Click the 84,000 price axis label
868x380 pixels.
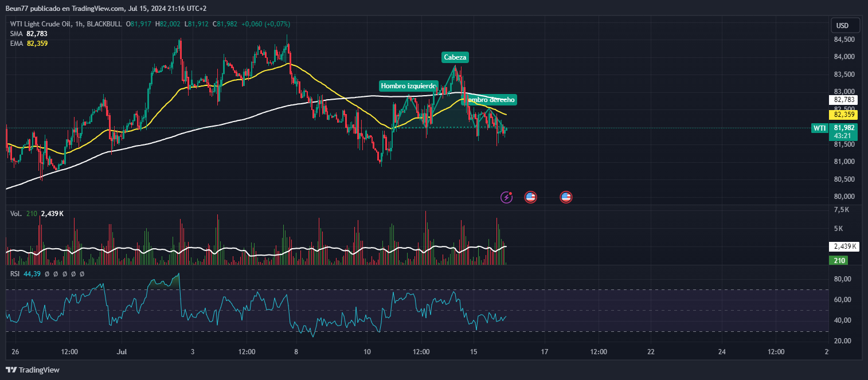(844, 57)
